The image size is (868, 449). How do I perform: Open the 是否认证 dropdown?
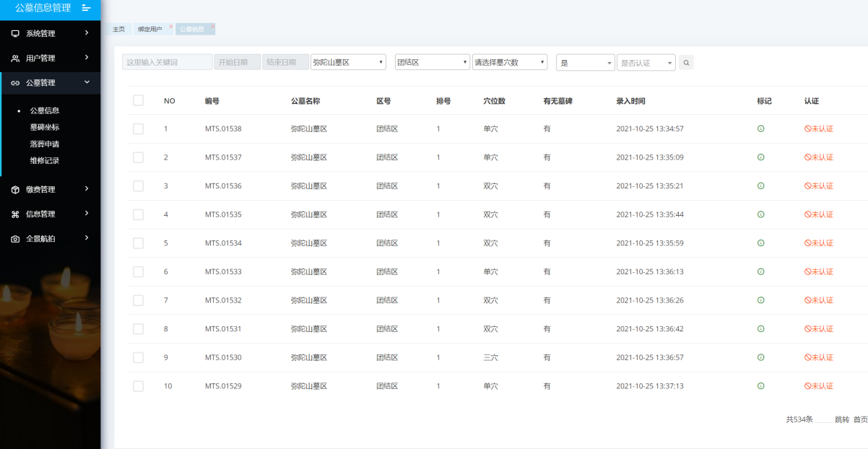point(646,63)
